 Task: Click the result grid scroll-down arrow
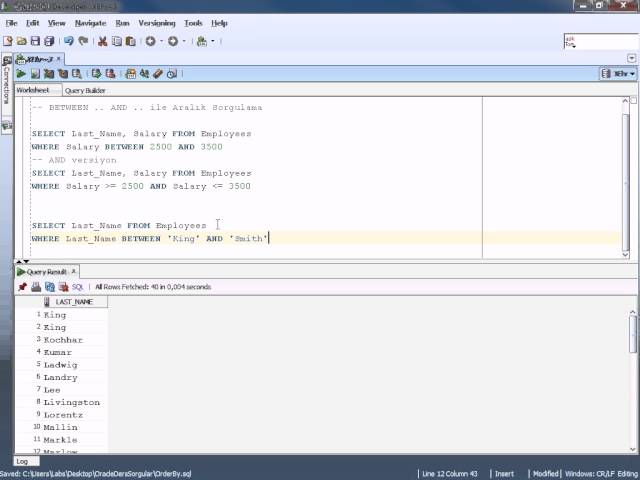(632, 449)
